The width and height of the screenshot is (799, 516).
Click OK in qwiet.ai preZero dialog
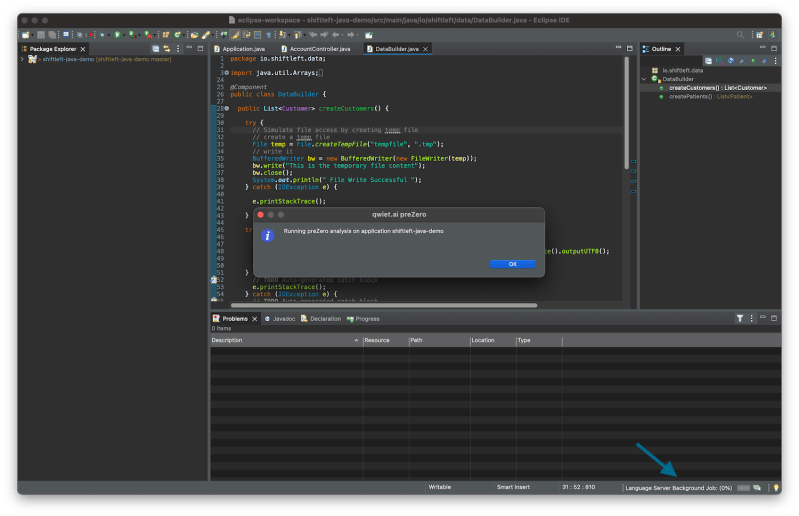coord(513,264)
